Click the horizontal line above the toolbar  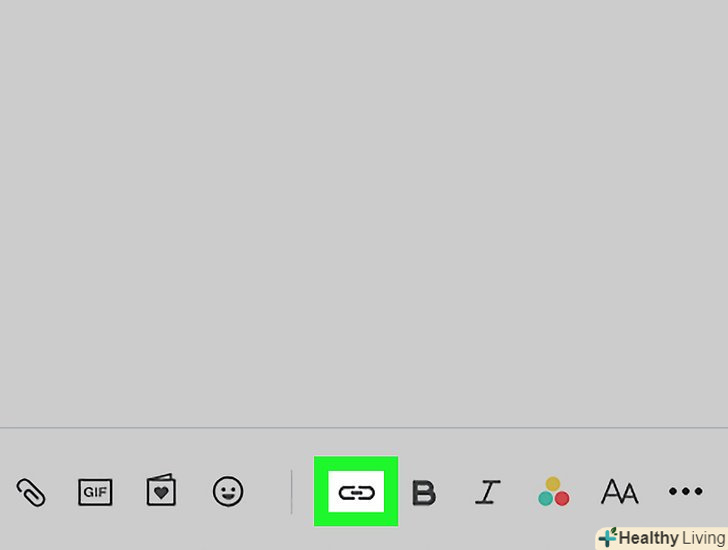tap(364, 427)
